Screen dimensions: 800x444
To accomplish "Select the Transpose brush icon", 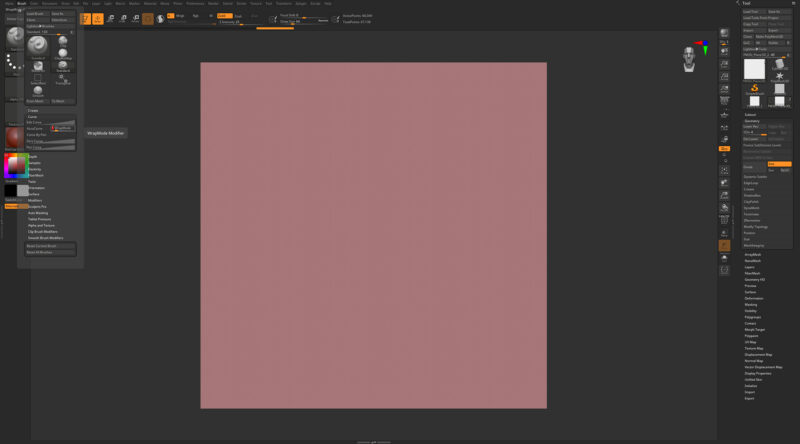I will 63,79.
